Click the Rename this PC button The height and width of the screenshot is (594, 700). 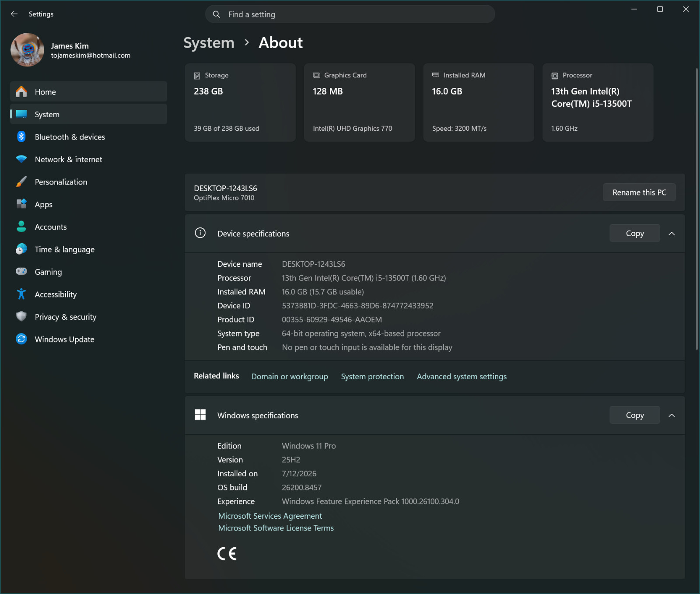coord(639,192)
